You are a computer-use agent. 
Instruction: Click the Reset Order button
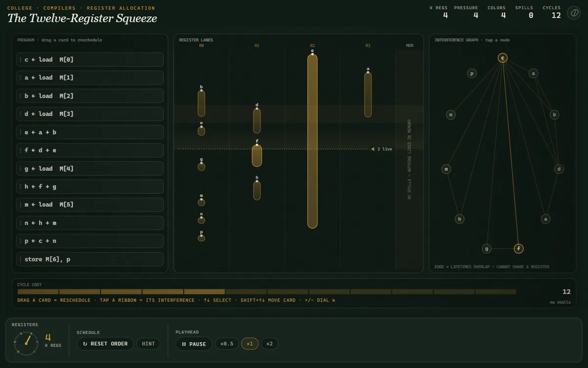[105, 343]
